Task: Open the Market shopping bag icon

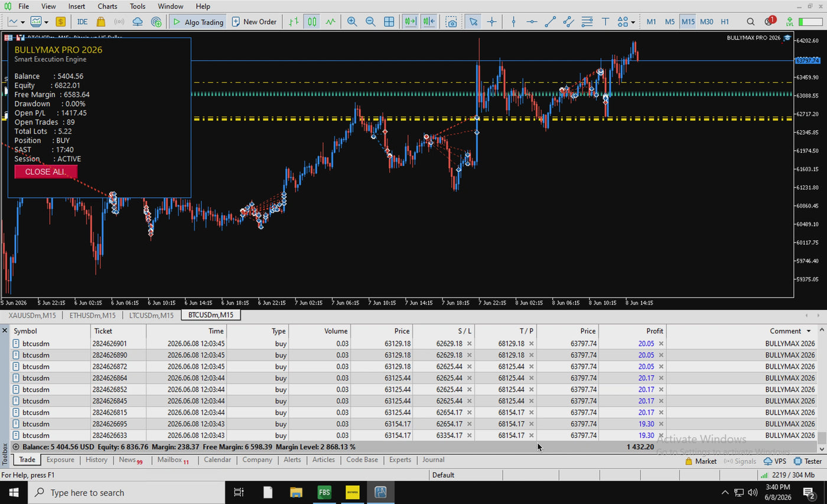Action: click(x=100, y=22)
